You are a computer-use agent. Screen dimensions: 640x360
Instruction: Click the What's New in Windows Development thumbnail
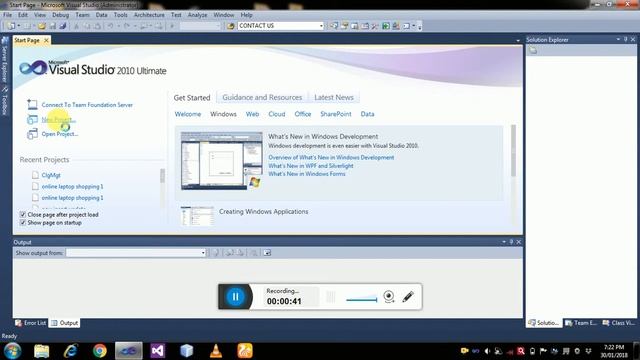[222, 161]
